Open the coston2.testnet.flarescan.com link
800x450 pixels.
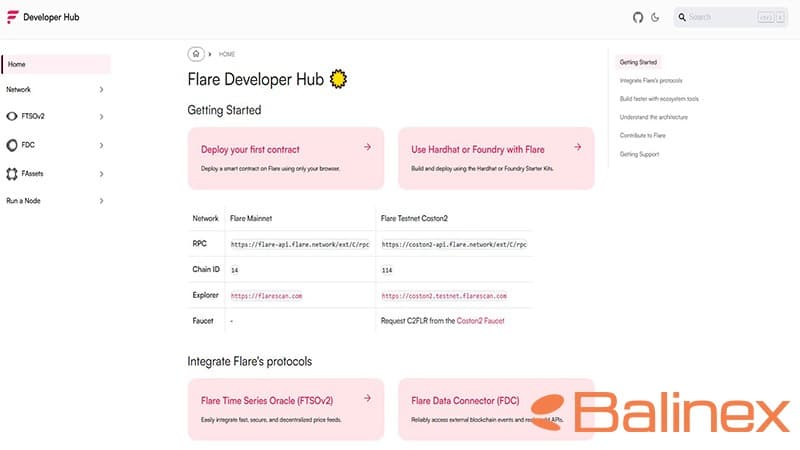click(x=443, y=296)
